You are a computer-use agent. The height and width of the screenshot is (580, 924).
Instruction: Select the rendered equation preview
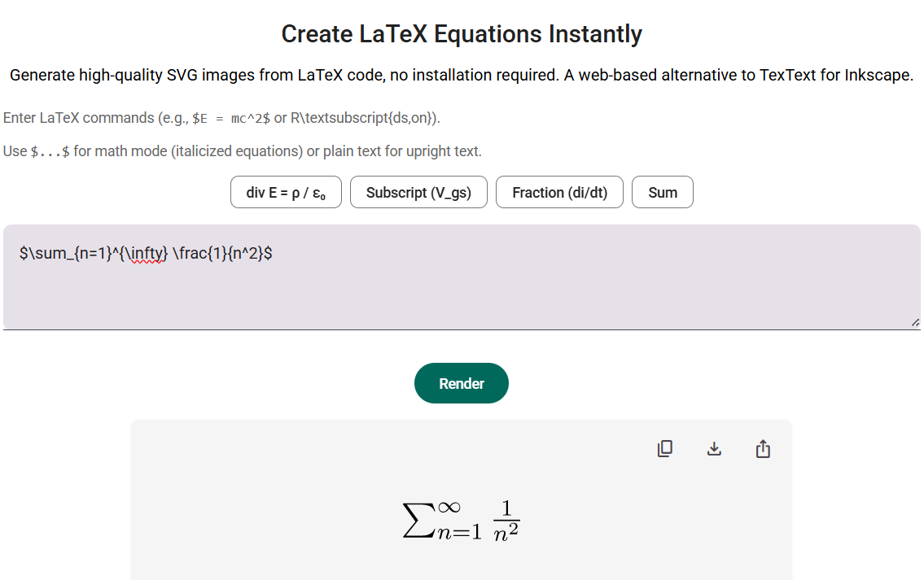click(462, 518)
